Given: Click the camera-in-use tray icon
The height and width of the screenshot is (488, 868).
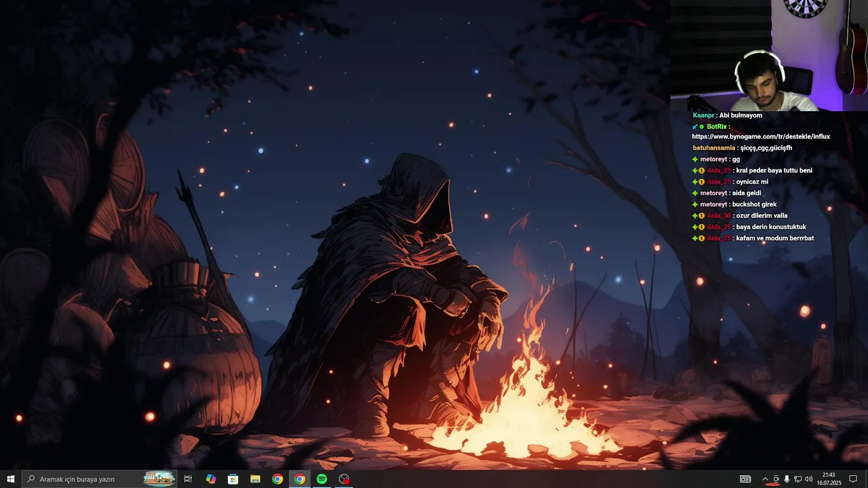Looking at the screenshot, I should coord(776,479).
